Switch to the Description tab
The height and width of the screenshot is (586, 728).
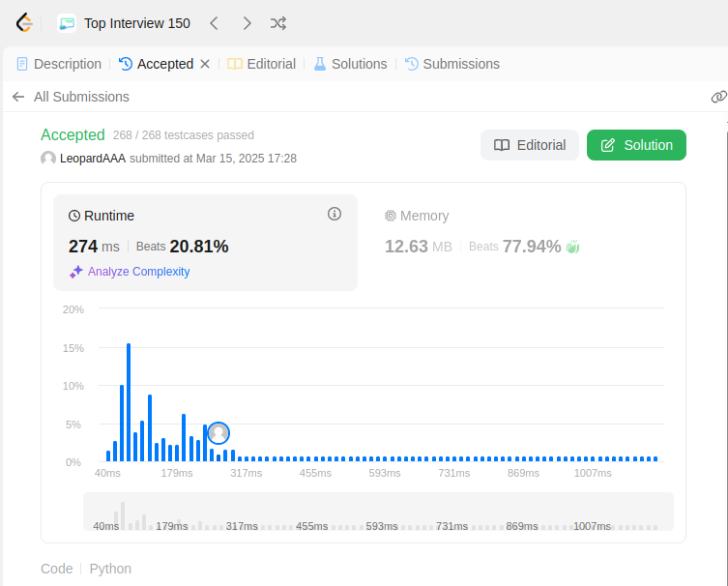click(x=59, y=64)
